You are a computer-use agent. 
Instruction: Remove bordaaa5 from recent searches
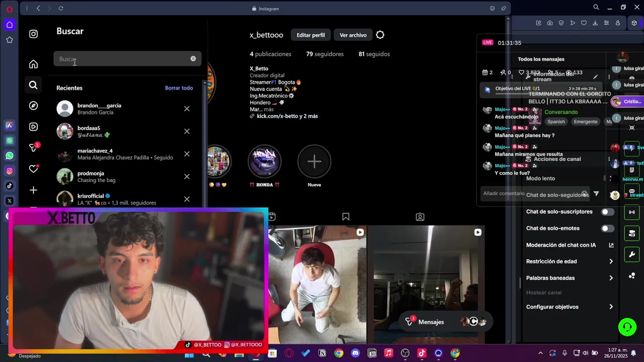tap(187, 131)
